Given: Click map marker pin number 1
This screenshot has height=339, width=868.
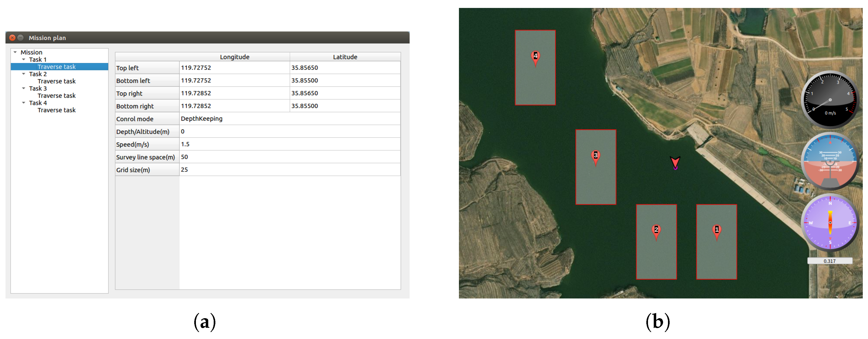Looking at the screenshot, I should pyautogui.click(x=717, y=230).
